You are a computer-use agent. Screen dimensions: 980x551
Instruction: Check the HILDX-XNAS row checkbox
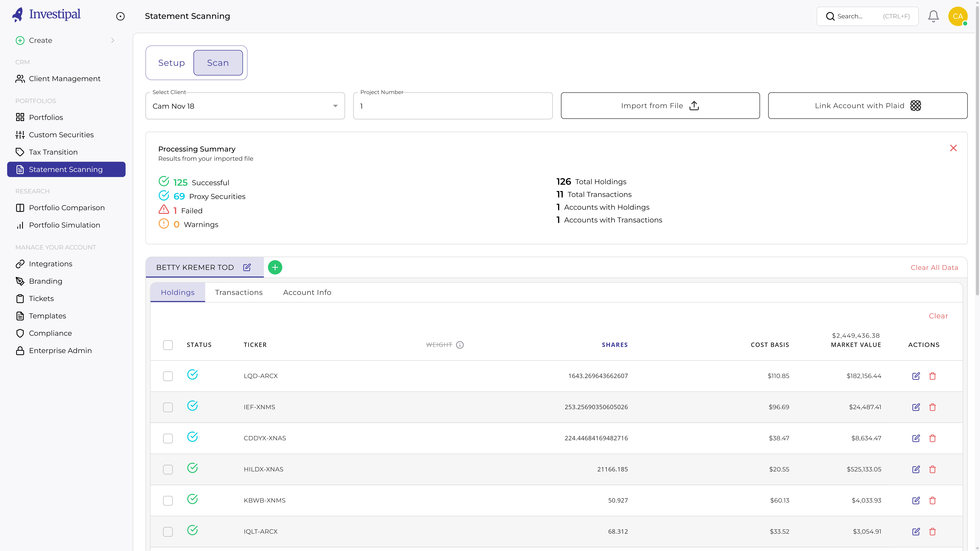(168, 470)
